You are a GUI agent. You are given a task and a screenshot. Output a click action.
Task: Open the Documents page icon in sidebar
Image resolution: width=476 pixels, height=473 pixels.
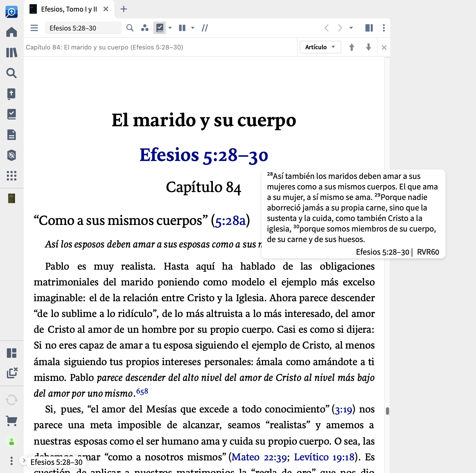(12, 135)
